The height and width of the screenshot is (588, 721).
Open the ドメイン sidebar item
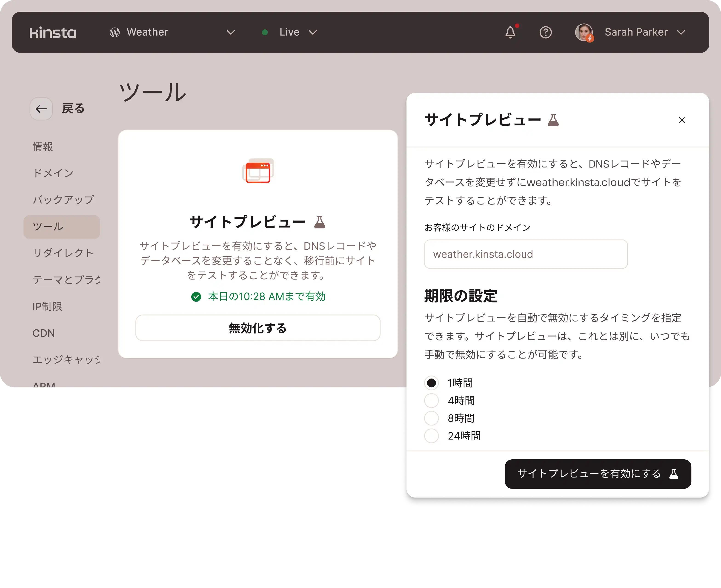click(53, 173)
